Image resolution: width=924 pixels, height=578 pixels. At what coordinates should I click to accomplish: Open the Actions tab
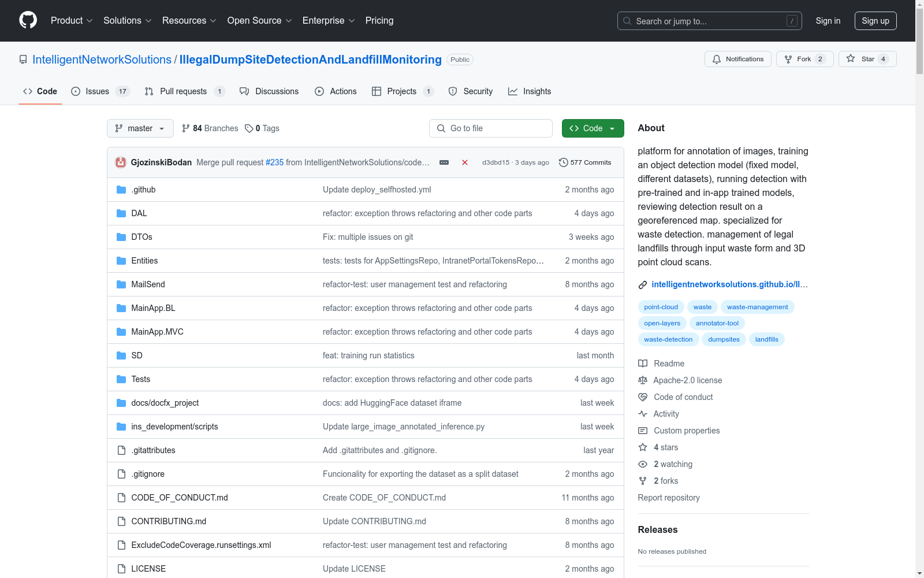tap(336, 91)
